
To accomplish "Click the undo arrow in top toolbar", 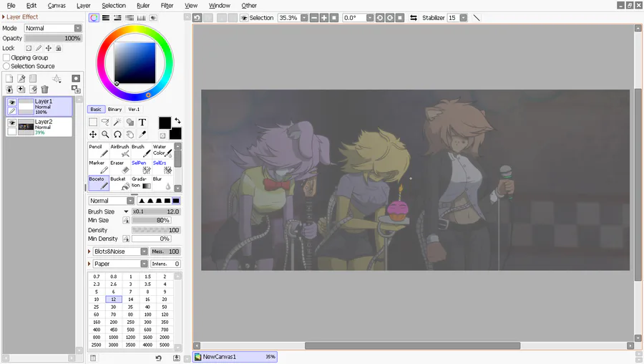I will tap(197, 18).
